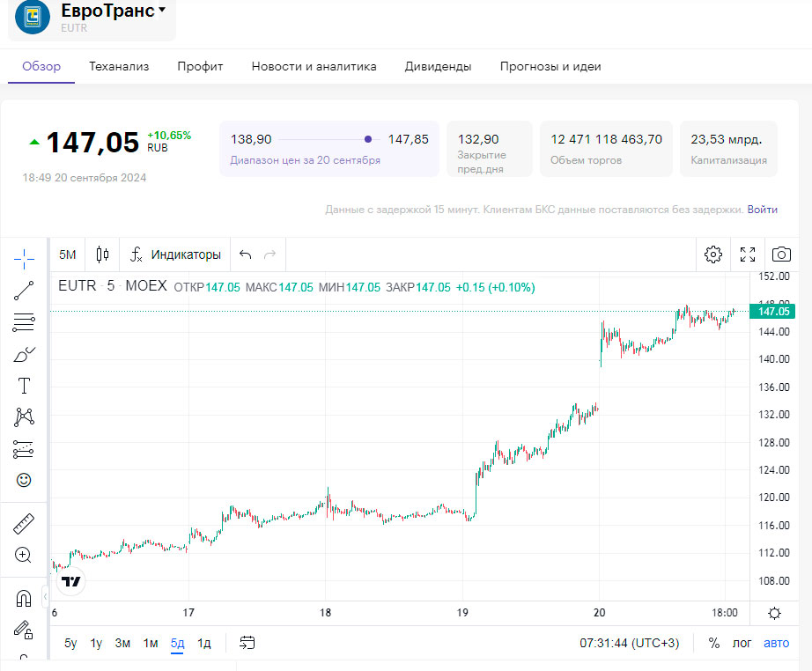Select the trend line drawing tool
812x671 pixels.
24,291
